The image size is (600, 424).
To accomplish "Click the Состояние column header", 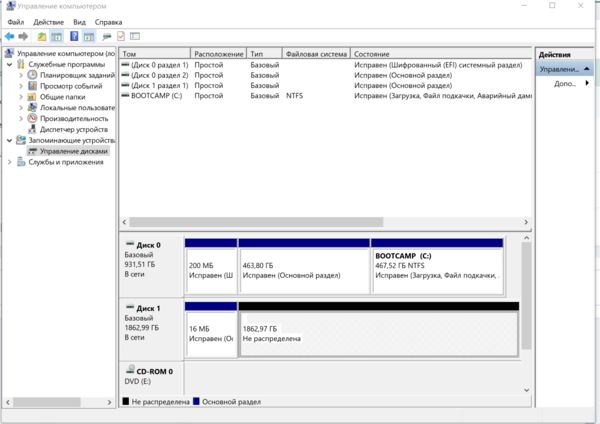I will (x=372, y=54).
